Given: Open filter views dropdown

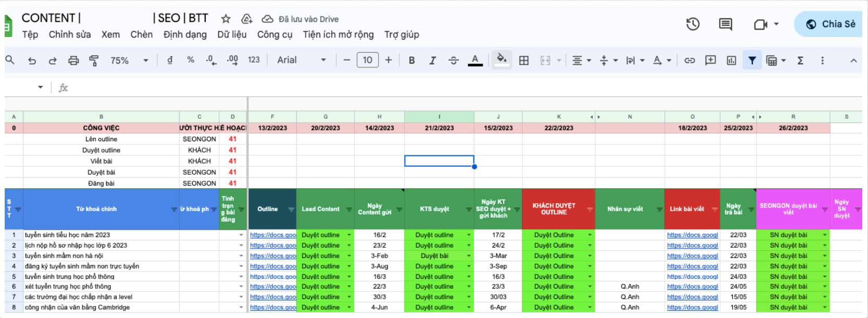Looking at the screenshot, I should click(x=776, y=60).
